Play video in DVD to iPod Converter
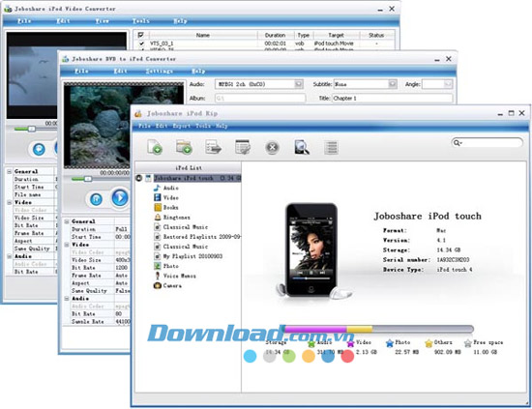Image resolution: width=532 pixels, height=409 pixels. pos(120,197)
